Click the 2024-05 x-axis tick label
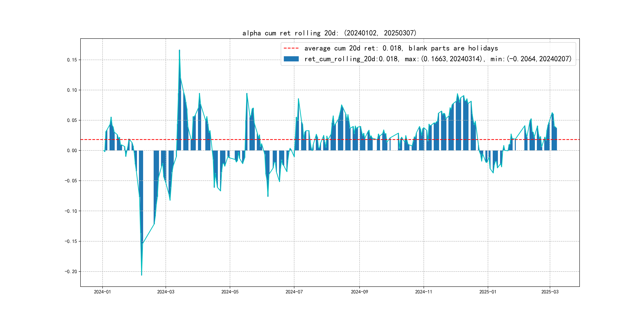This screenshot has height=322, width=644. (230, 292)
